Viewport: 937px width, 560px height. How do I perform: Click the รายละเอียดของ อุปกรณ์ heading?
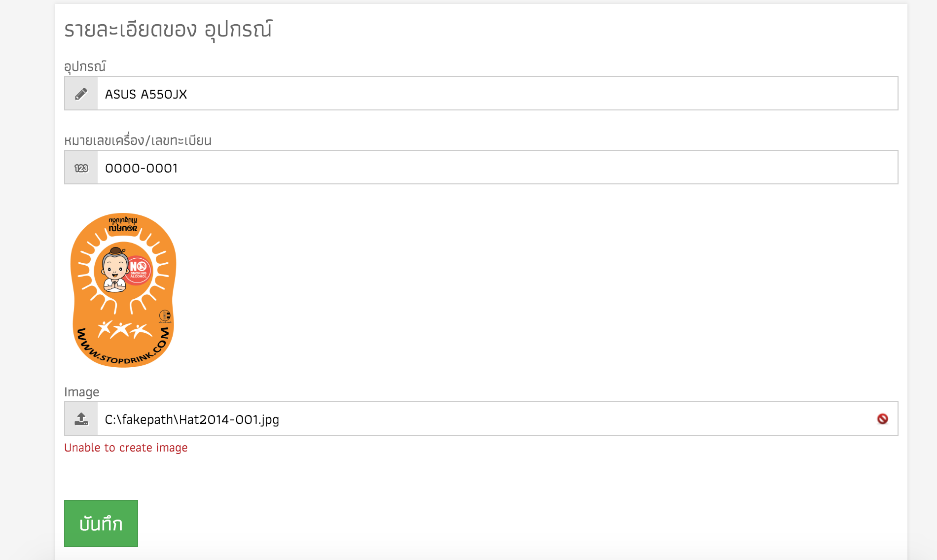pyautogui.click(x=168, y=30)
